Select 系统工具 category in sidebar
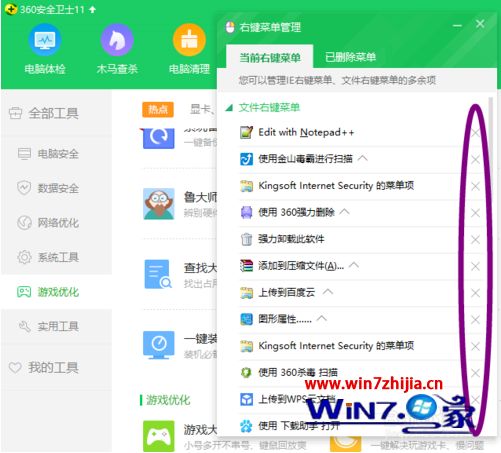This screenshot has width=501, height=453. [48, 257]
